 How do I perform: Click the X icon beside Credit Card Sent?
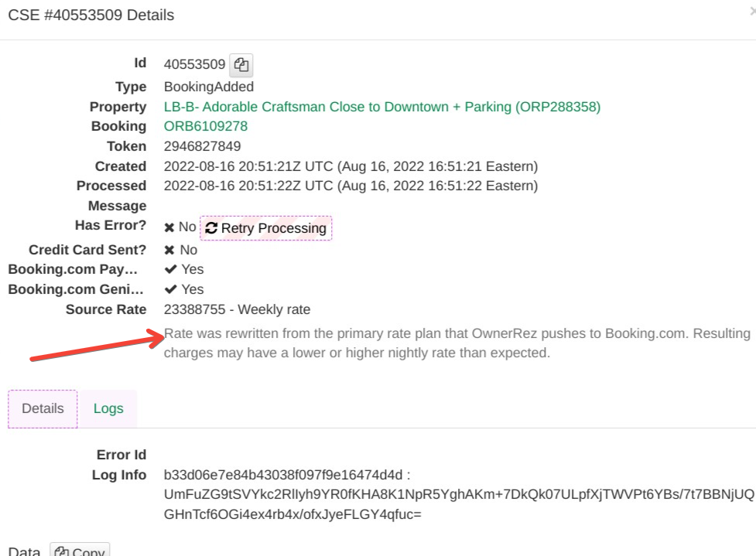point(169,250)
